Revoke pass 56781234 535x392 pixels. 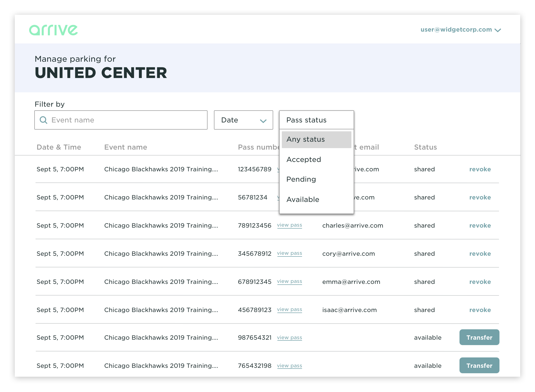coord(480,197)
